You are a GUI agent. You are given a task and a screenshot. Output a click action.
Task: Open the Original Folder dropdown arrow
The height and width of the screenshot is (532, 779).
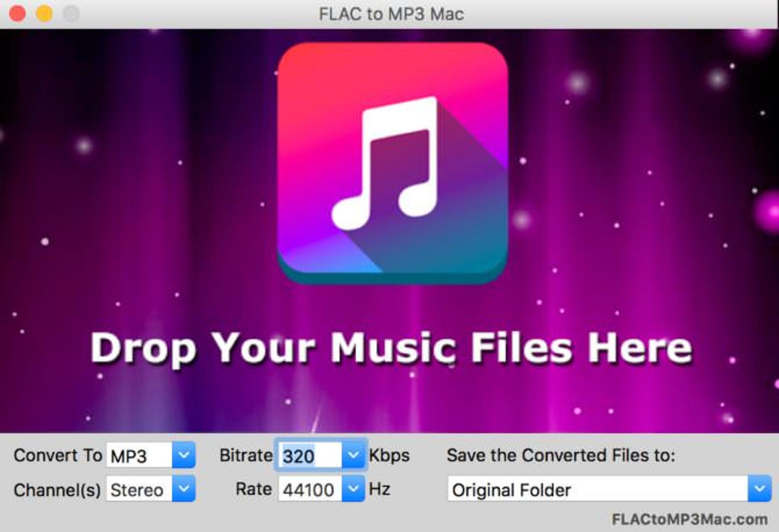(x=760, y=489)
